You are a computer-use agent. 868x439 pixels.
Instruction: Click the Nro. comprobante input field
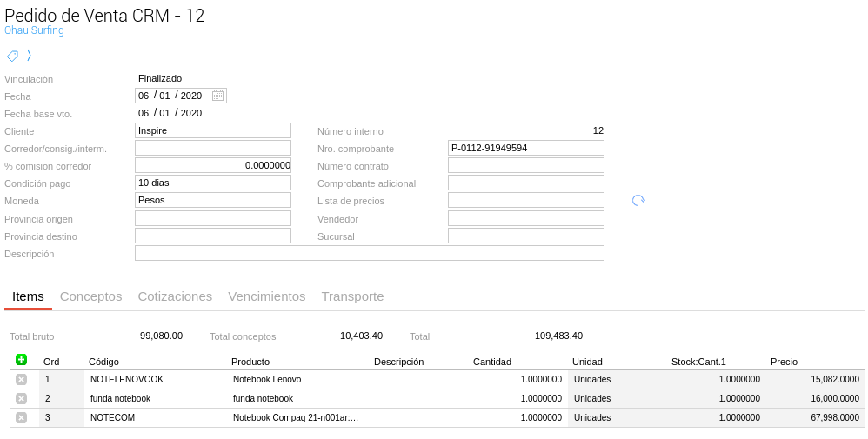[x=525, y=148]
